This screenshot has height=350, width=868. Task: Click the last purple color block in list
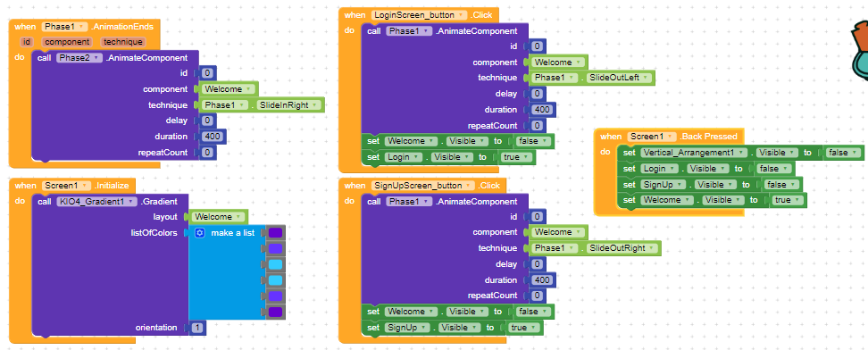click(x=275, y=312)
